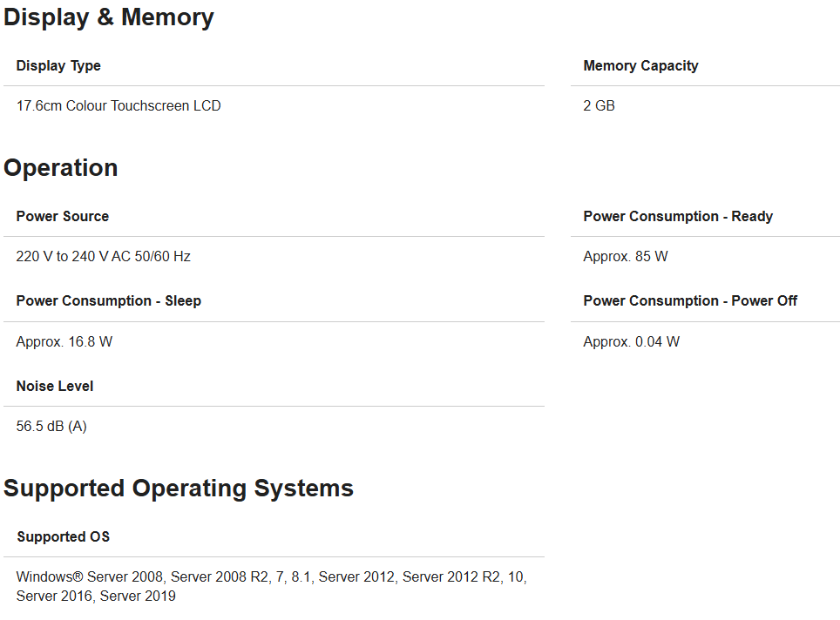The image size is (840, 620).
Task: Select the Memory Capacity label
Action: coord(640,66)
